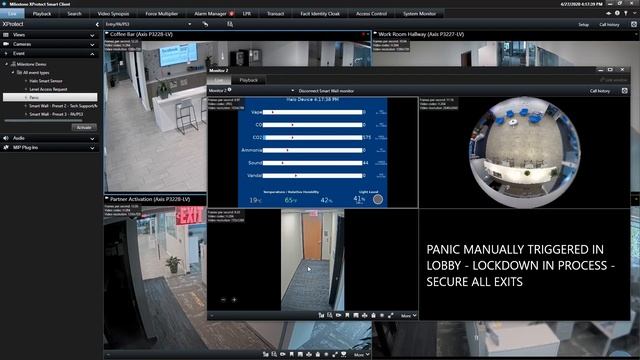
Task: Open main window Call history
Action: (609, 24)
